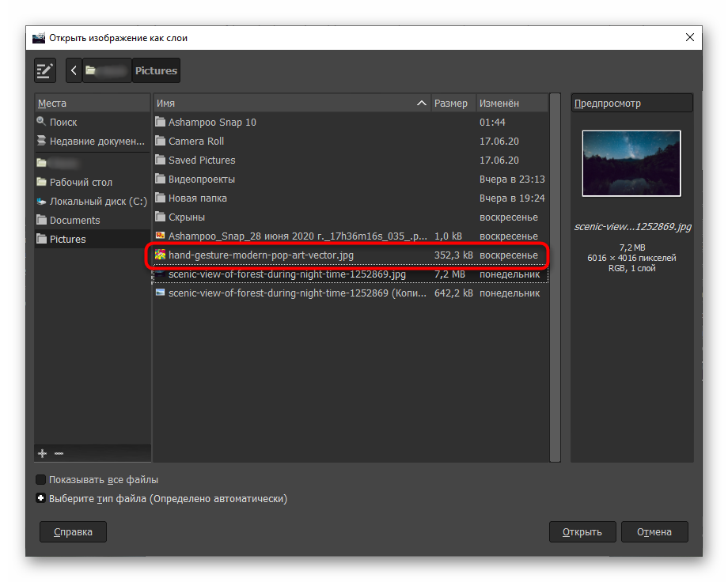Screen dimensions: 728x582
Task: Select the Видеопроекты folder
Action: point(351,180)
